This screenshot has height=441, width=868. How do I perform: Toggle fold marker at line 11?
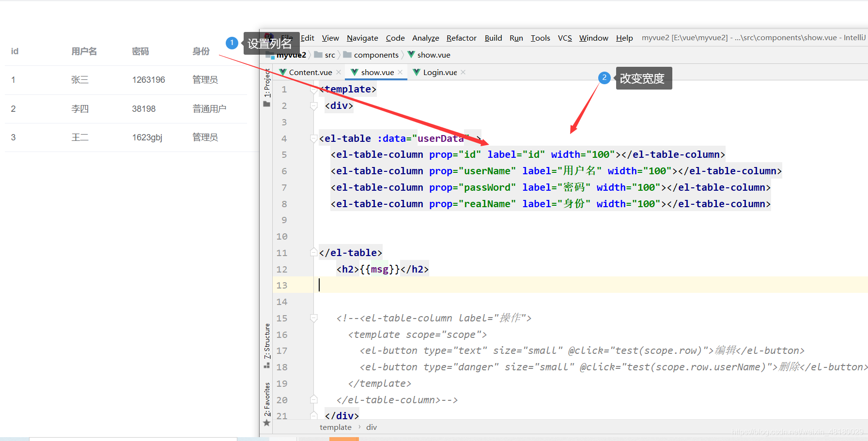pos(314,253)
